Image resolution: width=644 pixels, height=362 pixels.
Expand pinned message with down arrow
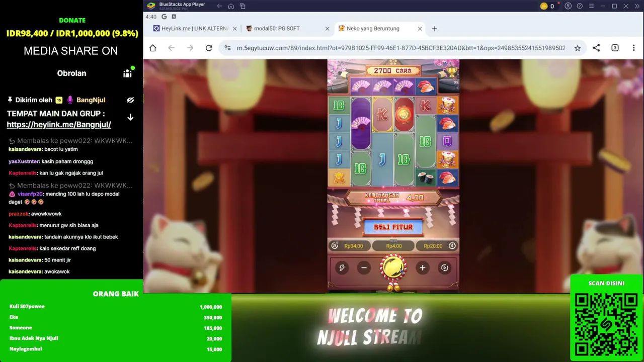pyautogui.click(x=130, y=117)
